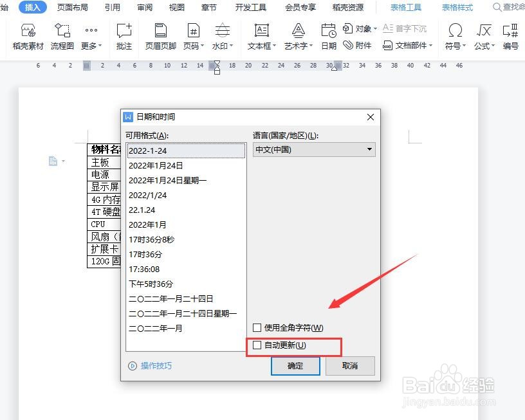Enable 自动更新 automatic update
Viewport: 525px width, 420px height.
click(257, 345)
